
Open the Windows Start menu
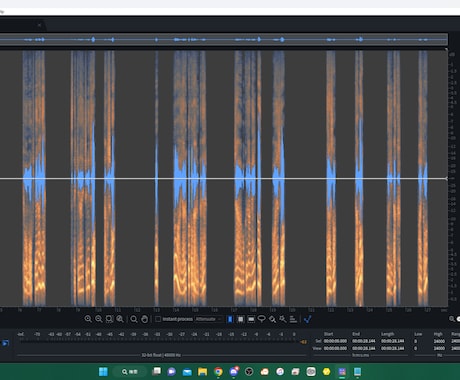tap(103, 371)
